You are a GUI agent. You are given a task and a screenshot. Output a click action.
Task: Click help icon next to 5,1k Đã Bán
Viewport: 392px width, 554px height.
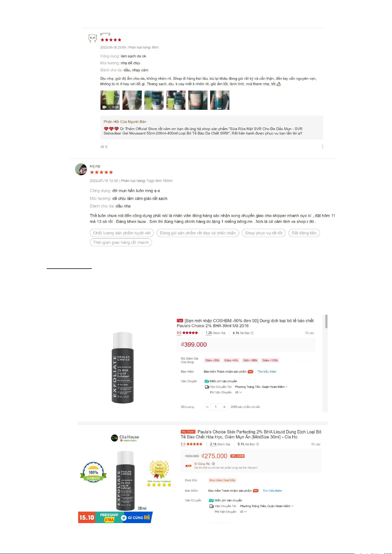[257, 444]
